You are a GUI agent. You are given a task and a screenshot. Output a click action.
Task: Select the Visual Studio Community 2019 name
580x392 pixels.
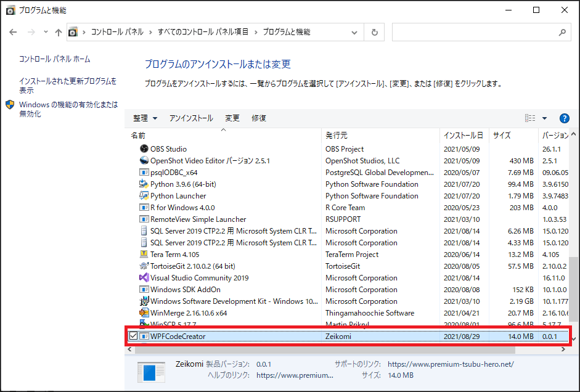pos(199,278)
